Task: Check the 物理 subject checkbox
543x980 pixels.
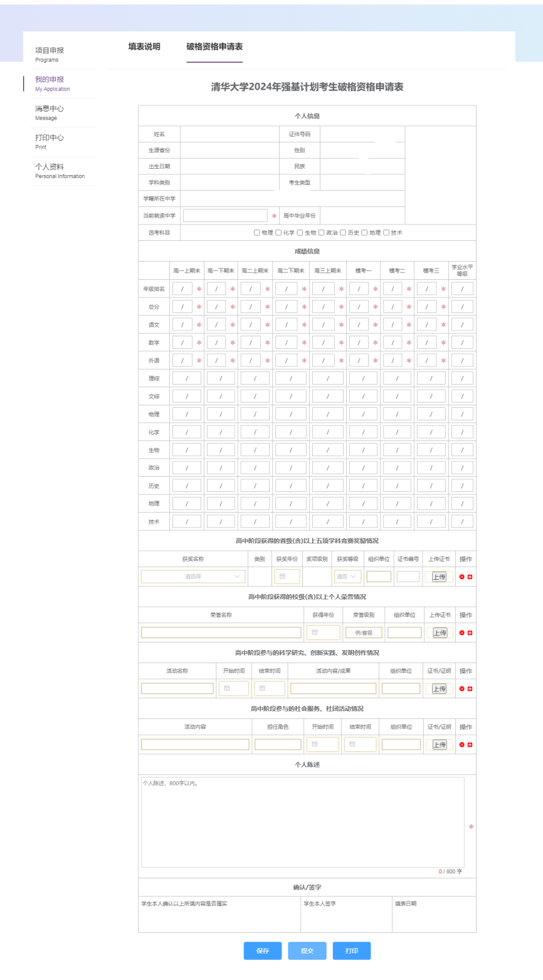Action: pyautogui.click(x=257, y=233)
